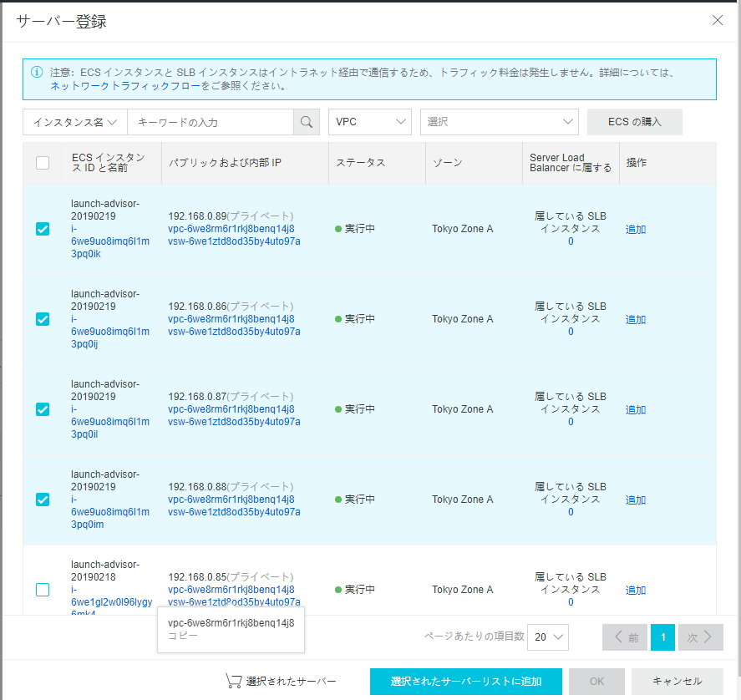
Task: Click the ステータス column header
Action: pyautogui.click(x=361, y=163)
